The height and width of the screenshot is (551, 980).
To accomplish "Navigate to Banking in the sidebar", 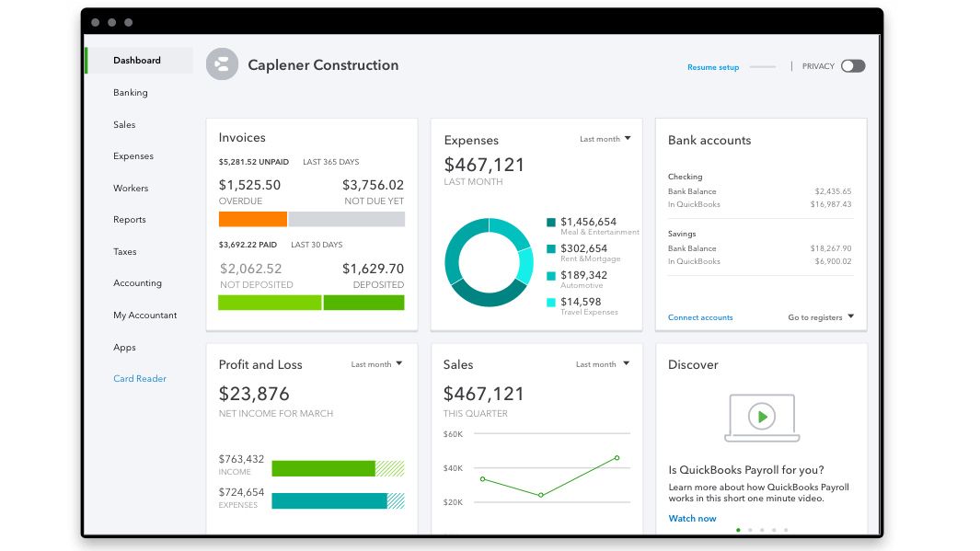I will pyautogui.click(x=130, y=93).
